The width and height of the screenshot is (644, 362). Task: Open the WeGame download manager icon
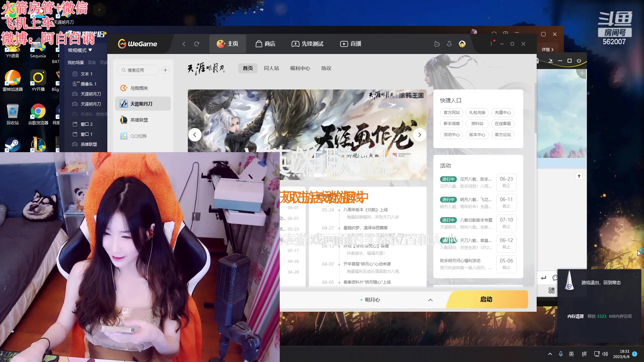click(449, 44)
